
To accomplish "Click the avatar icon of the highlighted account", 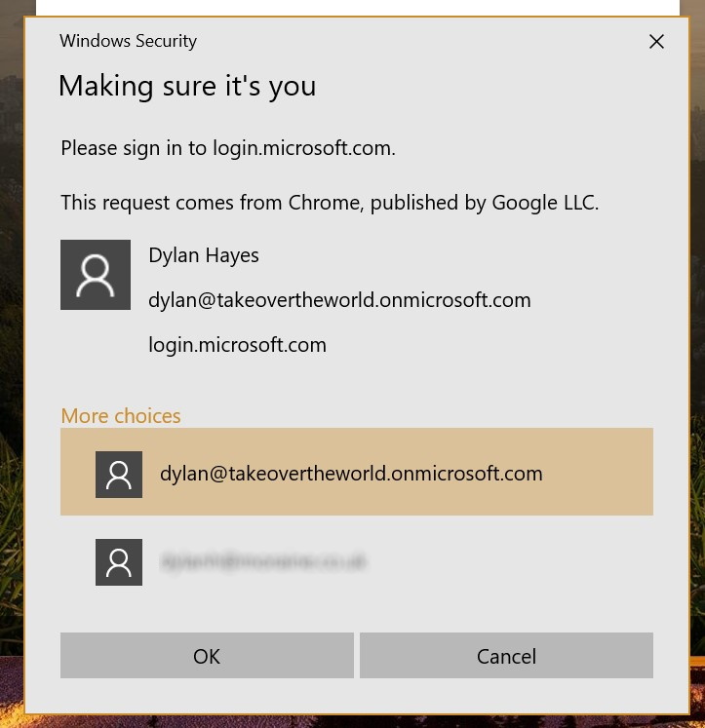I will pos(119,474).
